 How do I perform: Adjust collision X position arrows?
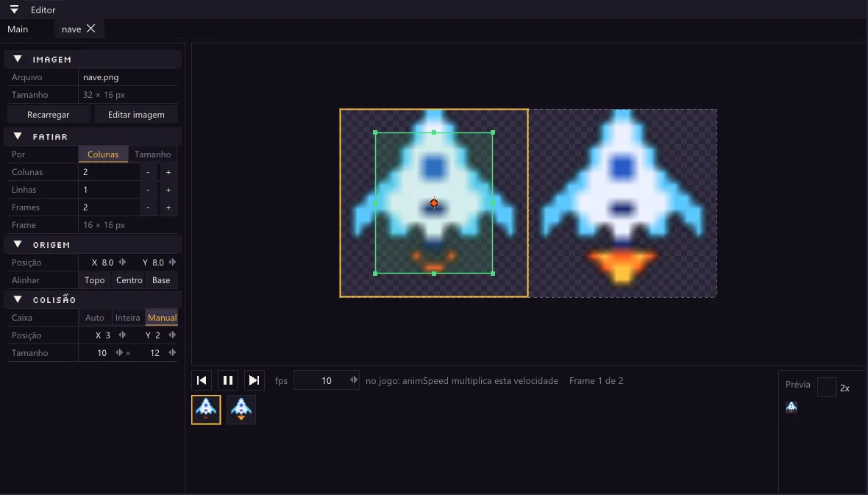click(122, 335)
